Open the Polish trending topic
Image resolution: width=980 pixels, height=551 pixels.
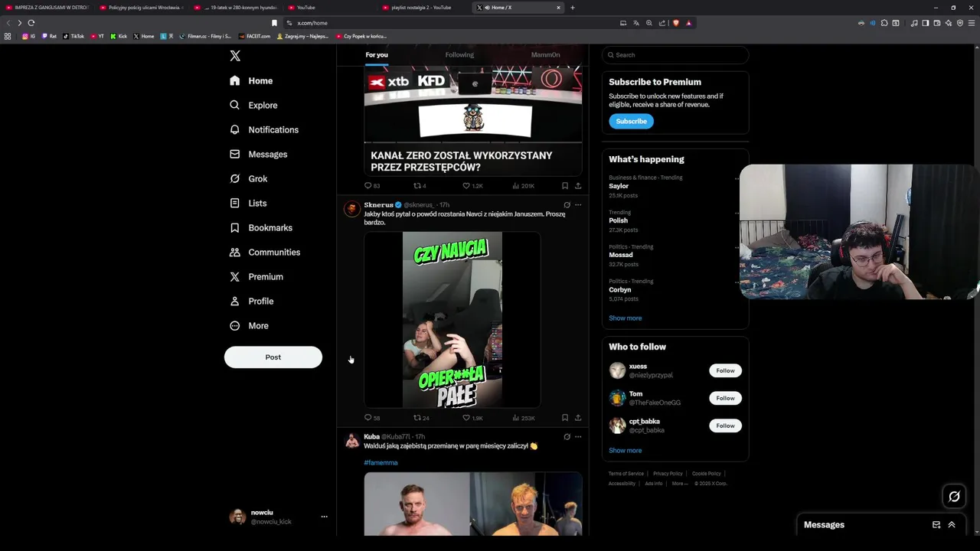point(618,220)
